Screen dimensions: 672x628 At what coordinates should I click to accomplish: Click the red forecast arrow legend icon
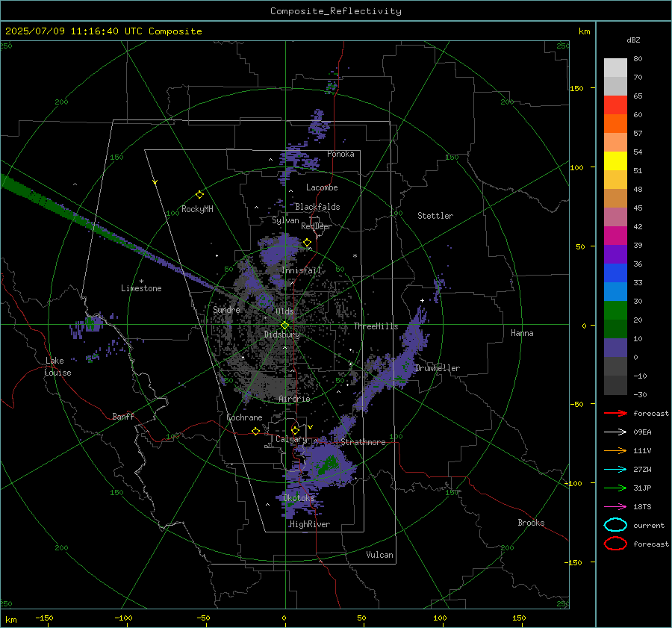click(x=615, y=413)
